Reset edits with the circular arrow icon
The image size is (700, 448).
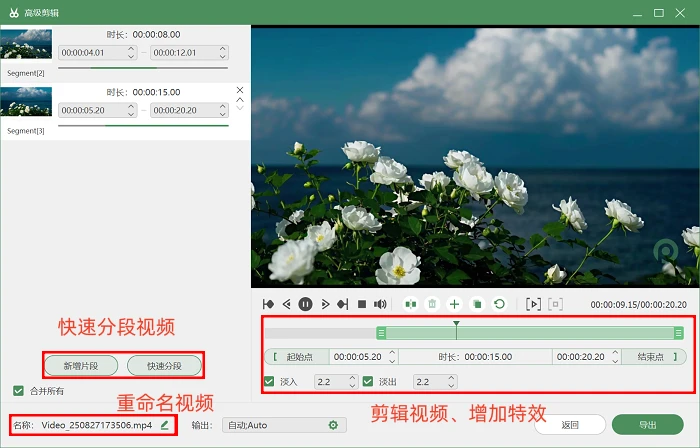click(500, 304)
